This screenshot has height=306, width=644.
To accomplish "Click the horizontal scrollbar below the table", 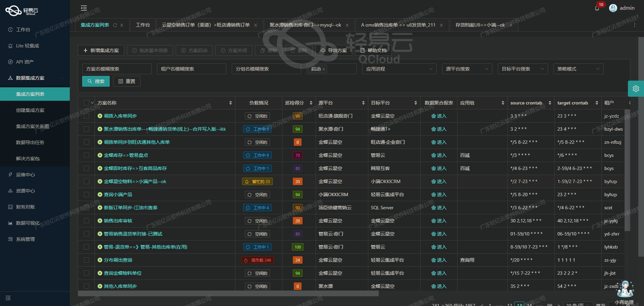I will click(228, 294).
